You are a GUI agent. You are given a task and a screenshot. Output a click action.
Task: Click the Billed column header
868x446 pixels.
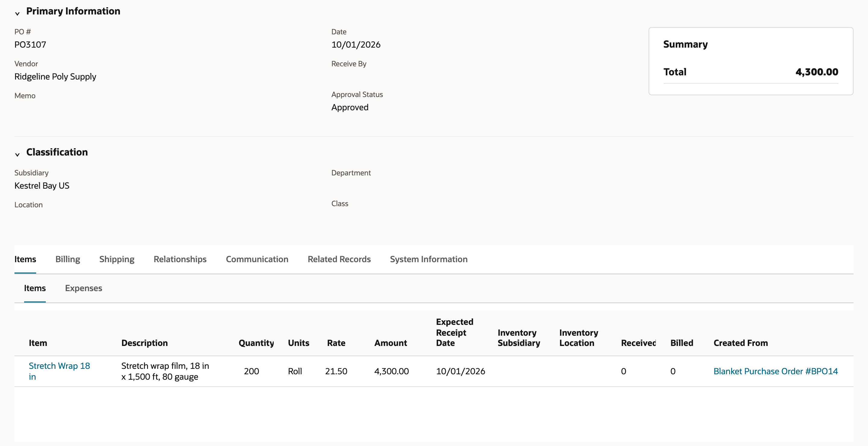(682, 343)
